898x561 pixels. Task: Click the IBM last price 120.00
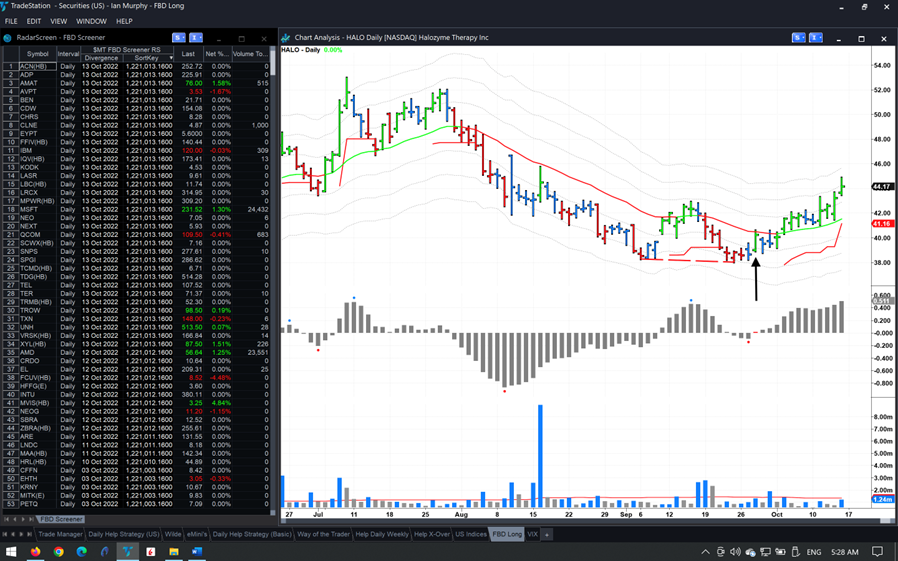tap(192, 151)
